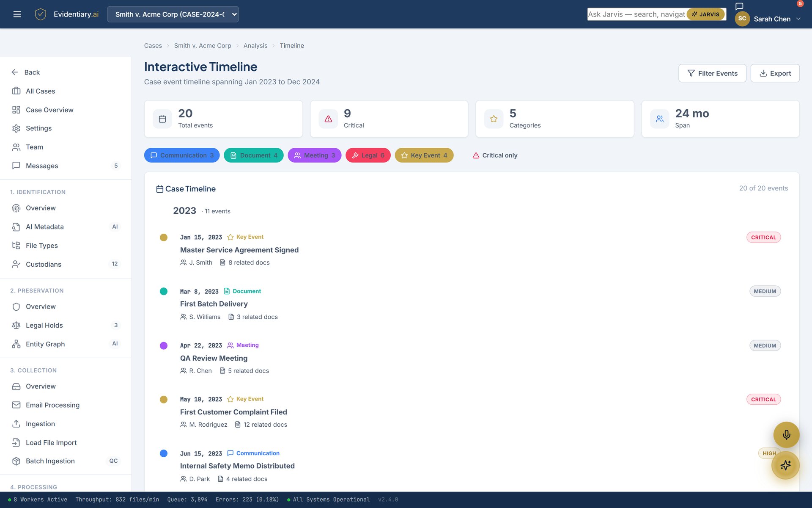Expand the Sarah Chen user menu chevron
Screen dimensions: 812x508
[798, 19]
